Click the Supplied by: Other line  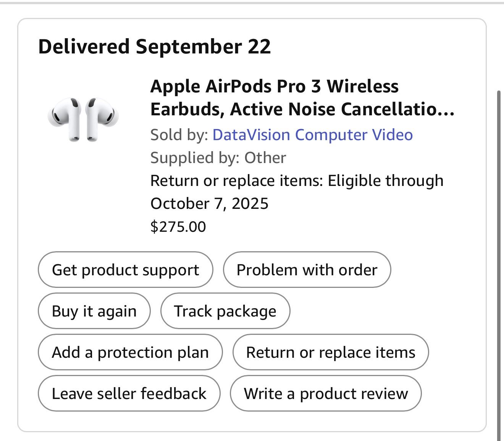click(218, 158)
